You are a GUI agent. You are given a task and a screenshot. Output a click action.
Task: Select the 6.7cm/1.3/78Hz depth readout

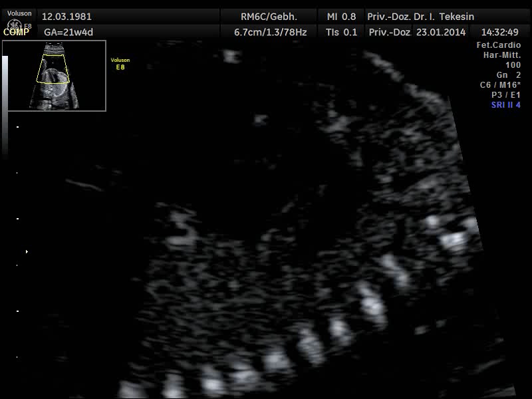270,32
